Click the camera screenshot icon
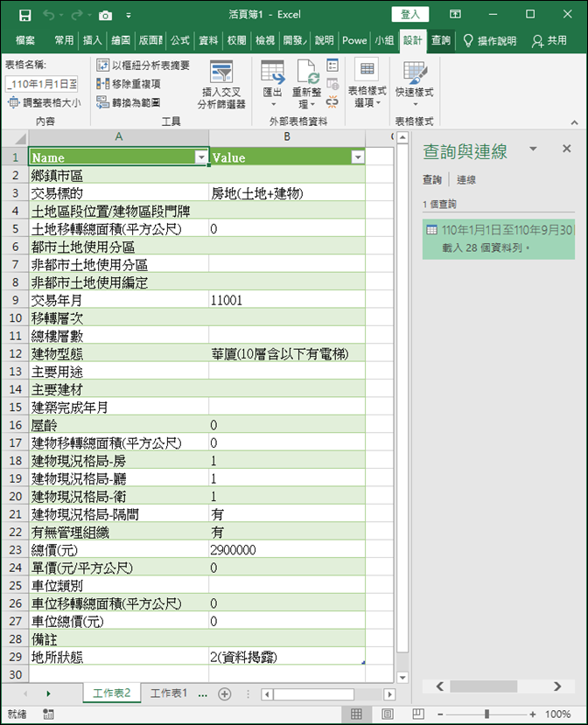588x725 pixels. click(105, 16)
